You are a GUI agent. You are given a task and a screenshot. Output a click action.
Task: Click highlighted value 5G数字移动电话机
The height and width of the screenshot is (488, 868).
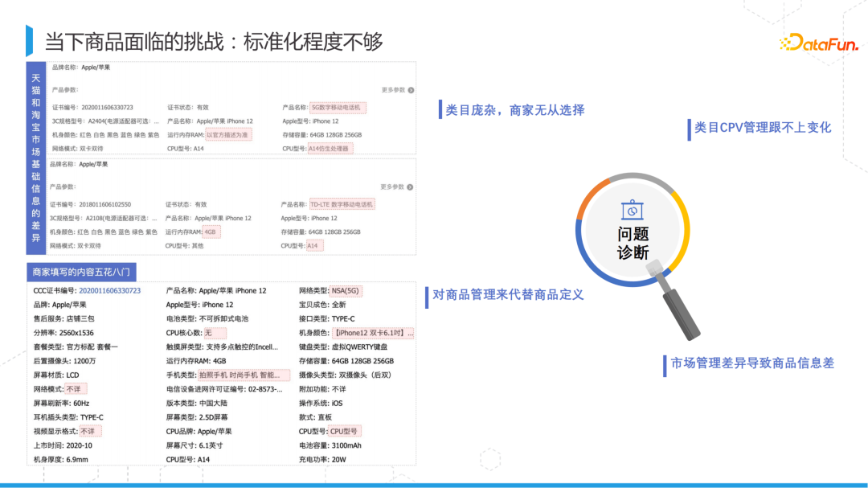pyautogui.click(x=338, y=108)
